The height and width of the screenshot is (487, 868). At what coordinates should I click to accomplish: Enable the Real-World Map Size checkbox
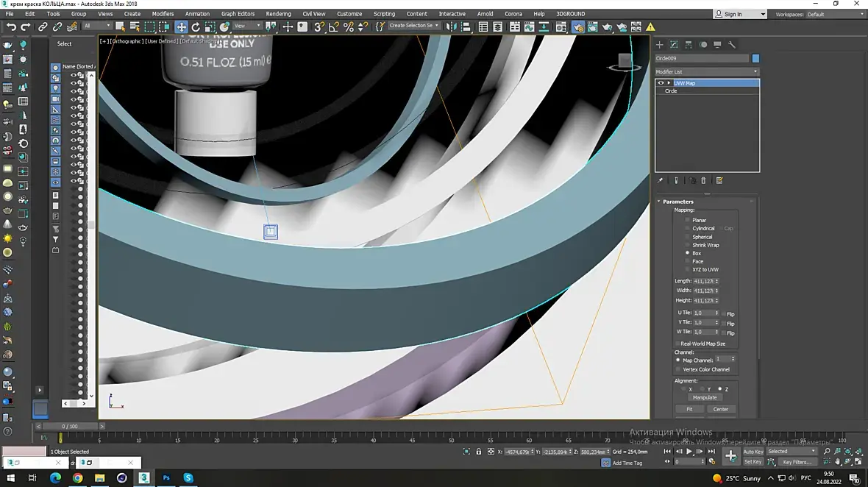[677, 344]
